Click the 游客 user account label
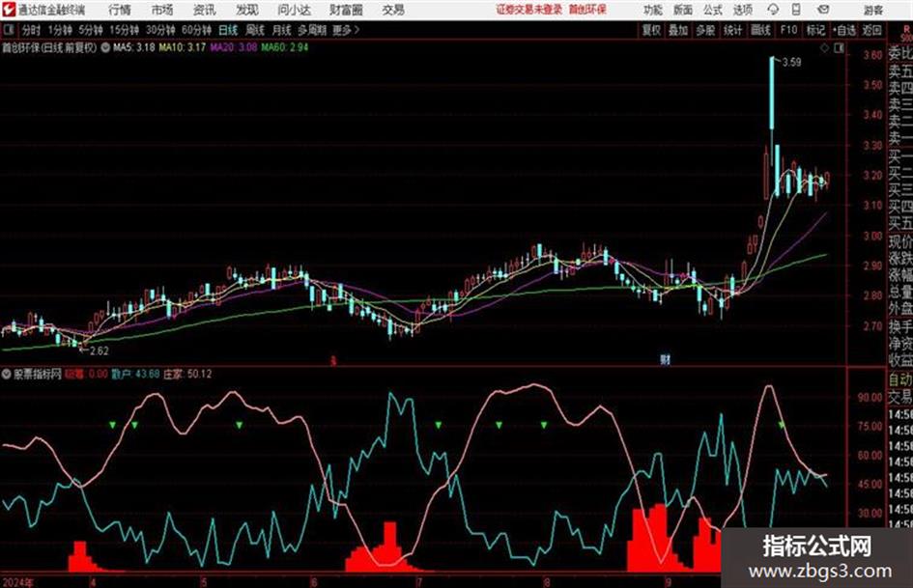The height and width of the screenshot is (588, 913). pyautogui.click(x=872, y=10)
